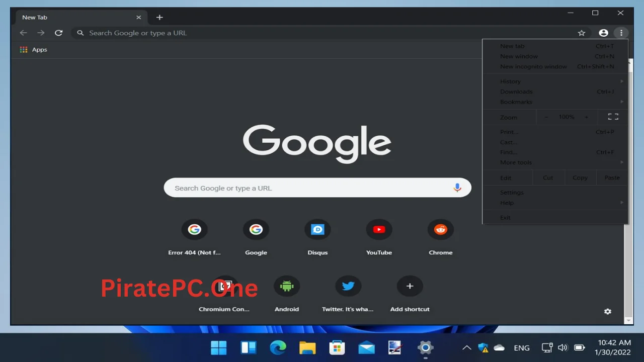Click the three-dot Chrome menu button

[x=621, y=33]
